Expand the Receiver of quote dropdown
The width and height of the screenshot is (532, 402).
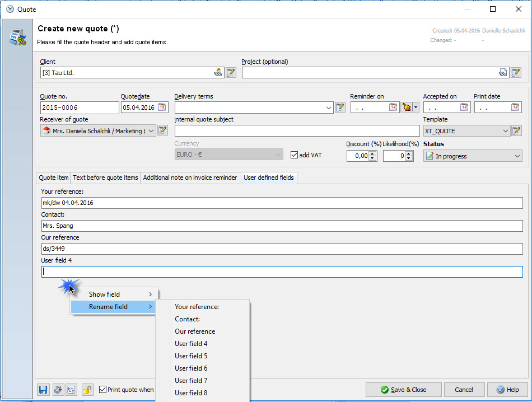pos(151,131)
